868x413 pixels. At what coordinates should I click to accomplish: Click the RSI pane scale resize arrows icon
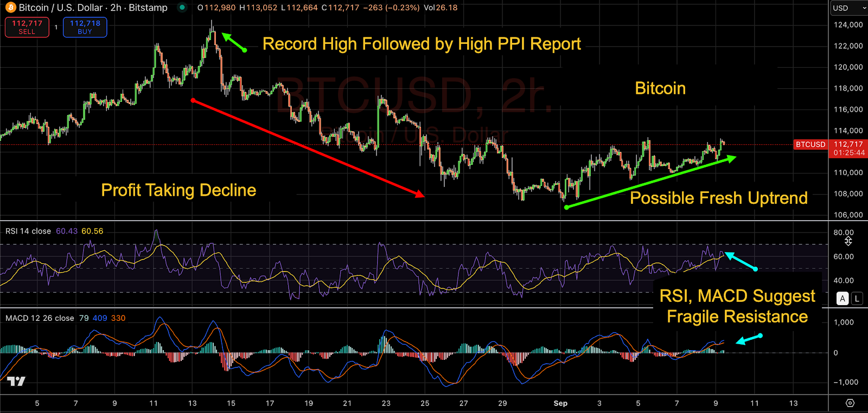(848, 241)
